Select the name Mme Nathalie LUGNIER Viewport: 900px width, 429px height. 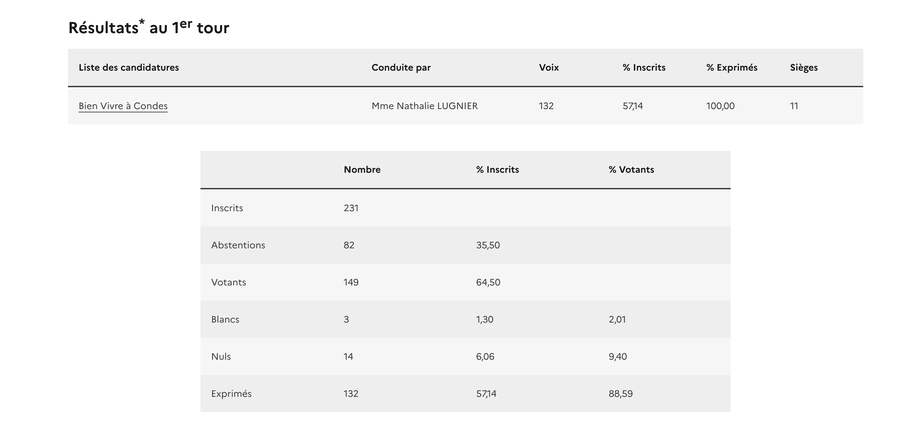(x=424, y=106)
